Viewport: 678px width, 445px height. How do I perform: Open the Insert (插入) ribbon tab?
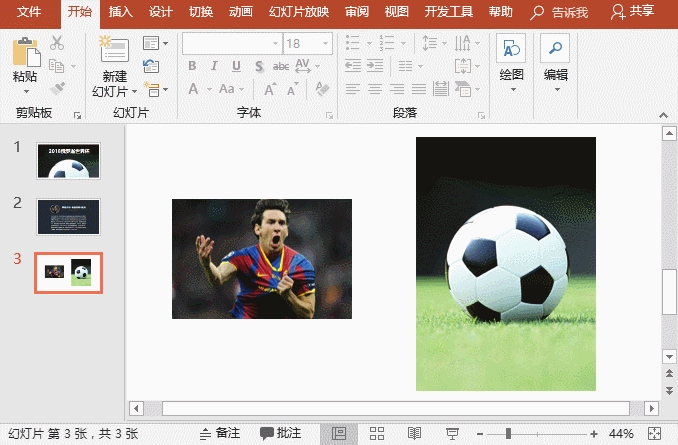(x=120, y=12)
